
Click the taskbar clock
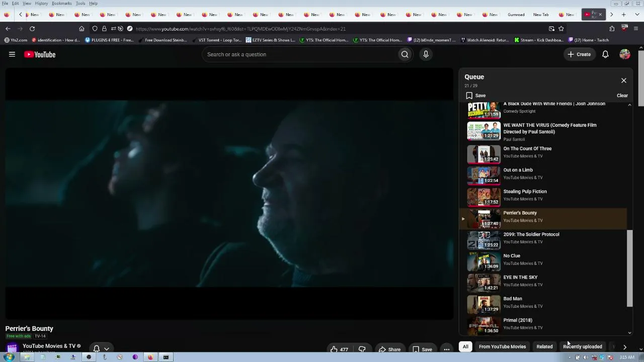pos(627,357)
